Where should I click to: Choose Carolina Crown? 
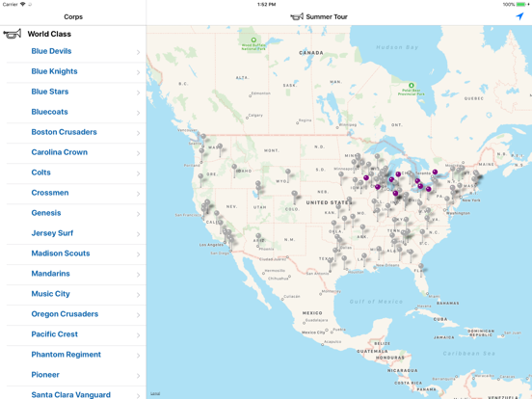pos(73,152)
